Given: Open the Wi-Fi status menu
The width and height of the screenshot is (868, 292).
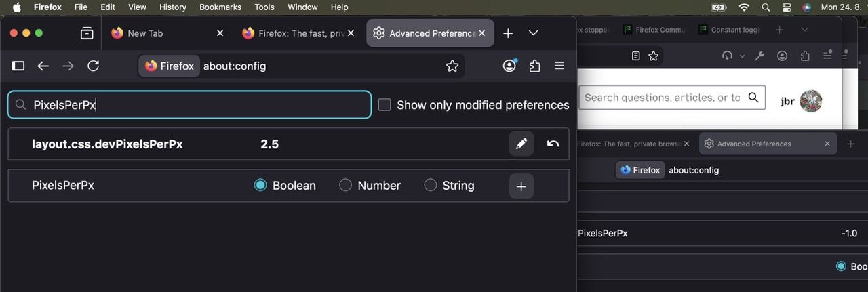Looking at the screenshot, I should tap(744, 7).
